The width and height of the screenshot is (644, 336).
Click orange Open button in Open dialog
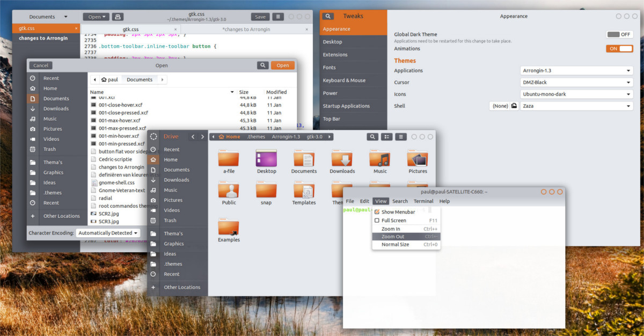(283, 65)
